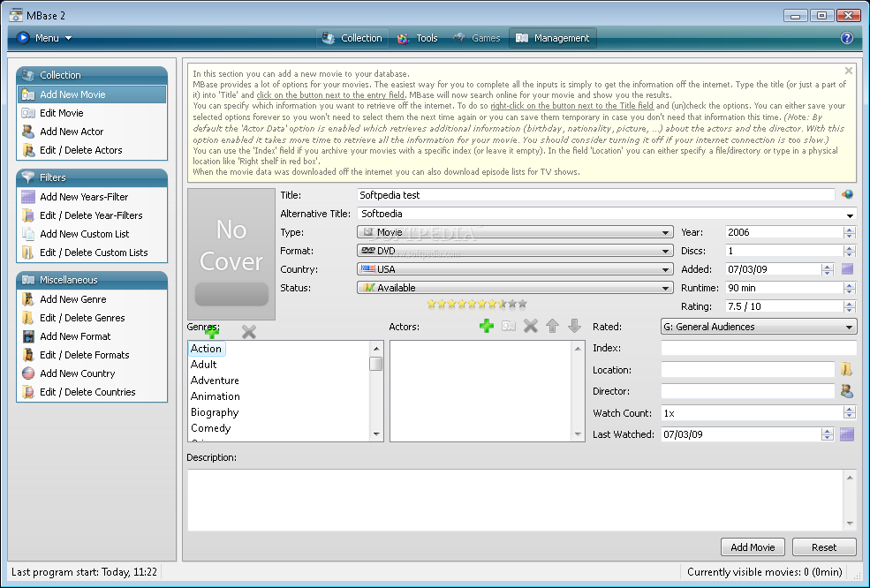Screen dimensions: 870x588
Task: Click Add New Country
Action: pyautogui.click(x=92, y=373)
